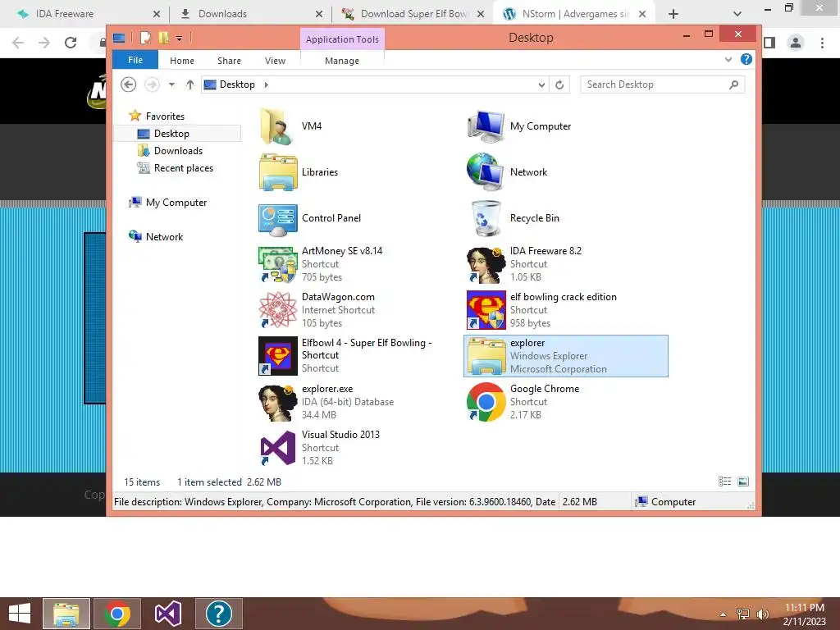Open the Home ribbon tab
Viewport: 840px width, 630px height.
coord(182,61)
